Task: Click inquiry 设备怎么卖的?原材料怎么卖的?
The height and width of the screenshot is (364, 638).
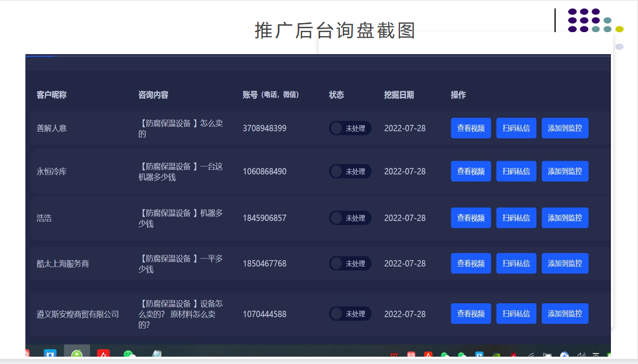Action: tap(181, 314)
